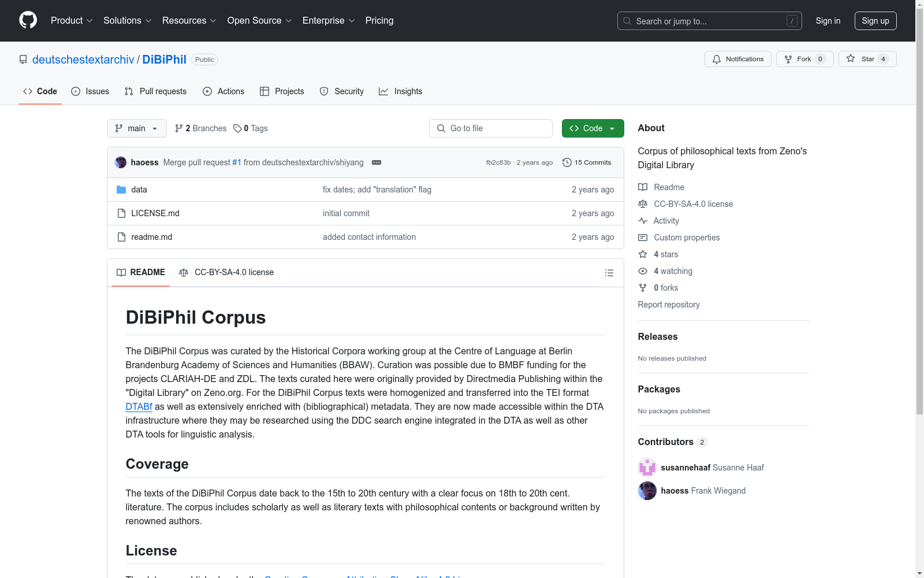Click the readme.md file icon

(x=121, y=237)
